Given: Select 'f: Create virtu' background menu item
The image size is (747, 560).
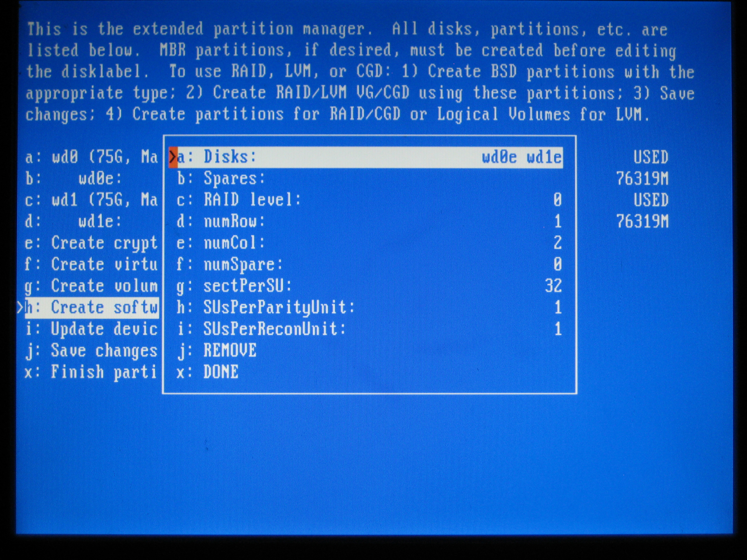Looking at the screenshot, I should [x=91, y=264].
